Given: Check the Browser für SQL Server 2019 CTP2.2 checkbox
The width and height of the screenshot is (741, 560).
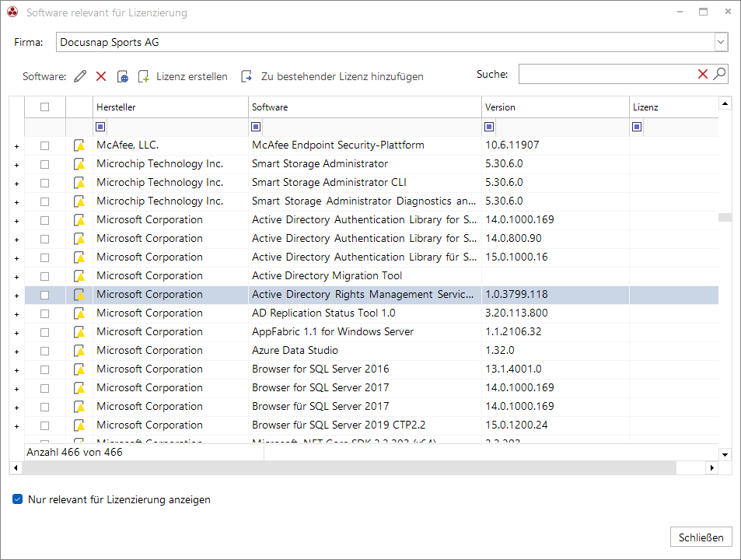Looking at the screenshot, I should tap(44, 425).
